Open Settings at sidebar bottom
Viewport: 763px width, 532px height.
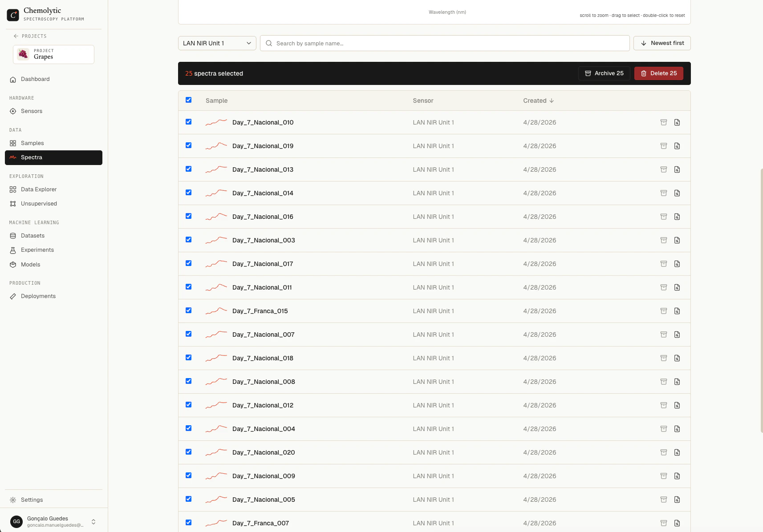(53, 500)
